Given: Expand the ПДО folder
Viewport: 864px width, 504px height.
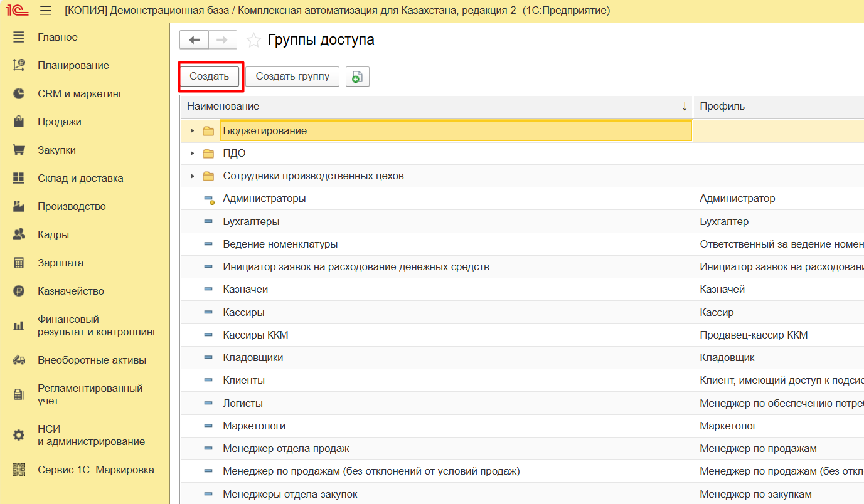Looking at the screenshot, I should pyautogui.click(x=193, y=154).
